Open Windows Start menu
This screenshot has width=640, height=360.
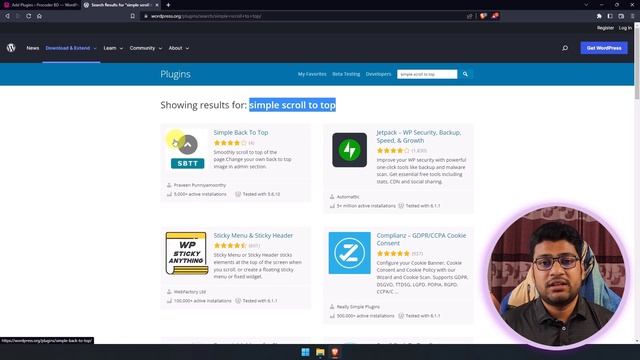point(305,352)
